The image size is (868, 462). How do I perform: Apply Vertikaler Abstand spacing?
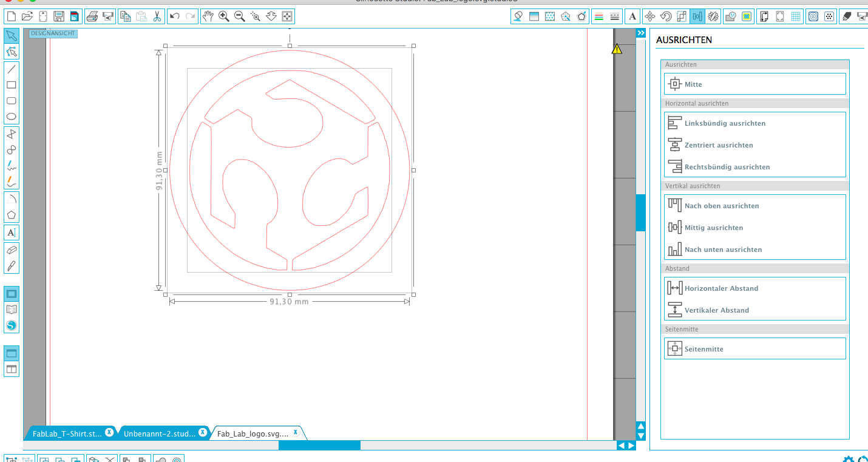pyautogui.click(x=754, y=310)
